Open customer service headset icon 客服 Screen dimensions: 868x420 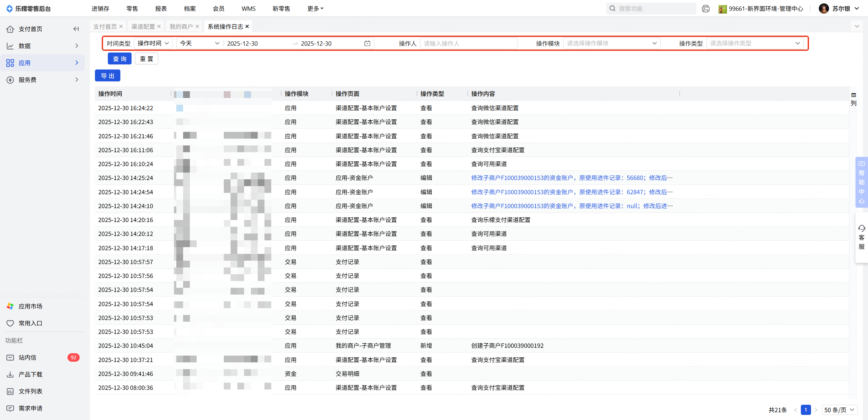(861, 237)
